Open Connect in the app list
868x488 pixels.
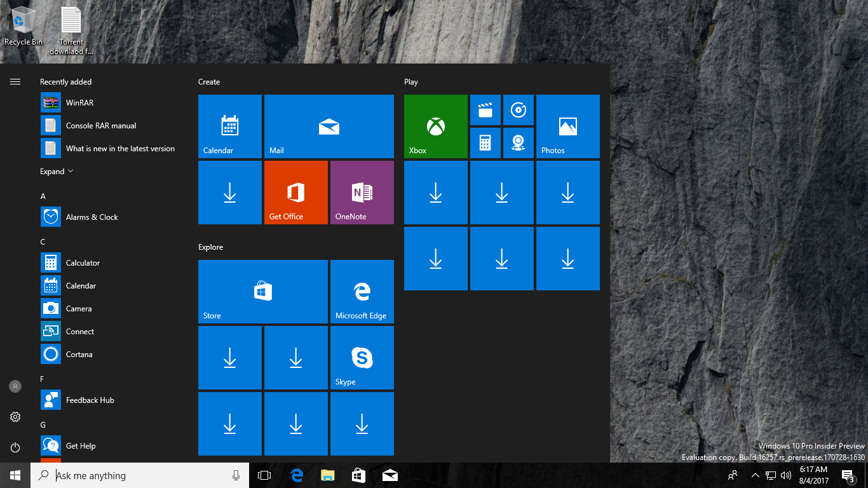coord(112,331)
